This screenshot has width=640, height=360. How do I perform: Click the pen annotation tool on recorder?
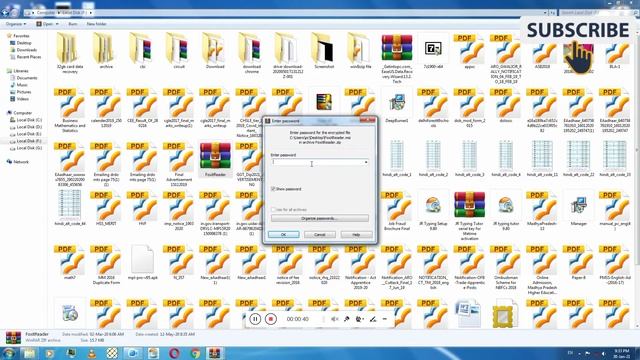pos(373,319)
